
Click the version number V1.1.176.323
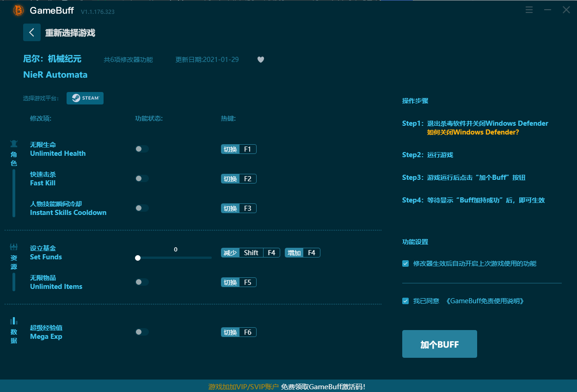98,12
